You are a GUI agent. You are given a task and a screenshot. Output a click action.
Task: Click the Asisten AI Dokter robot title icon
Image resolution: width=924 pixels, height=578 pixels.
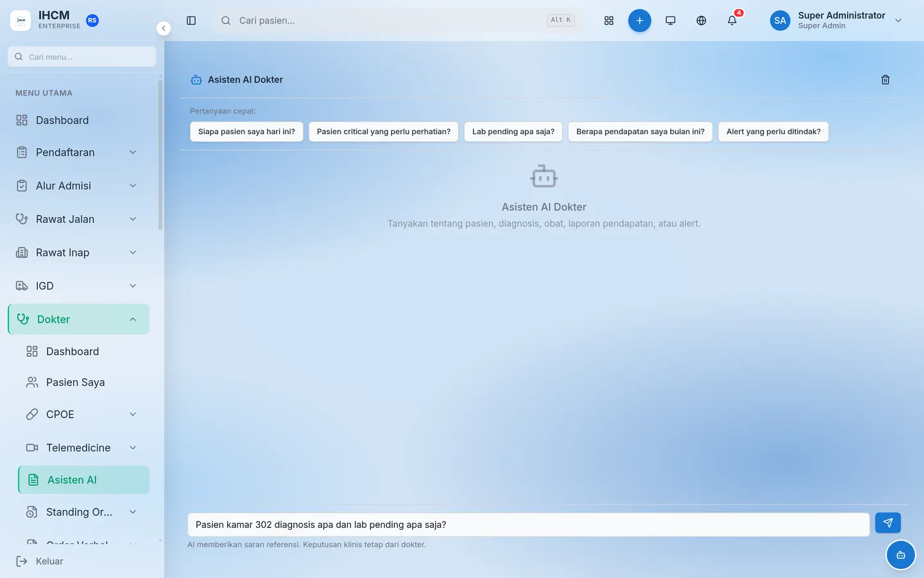click(x=196, y=80)
